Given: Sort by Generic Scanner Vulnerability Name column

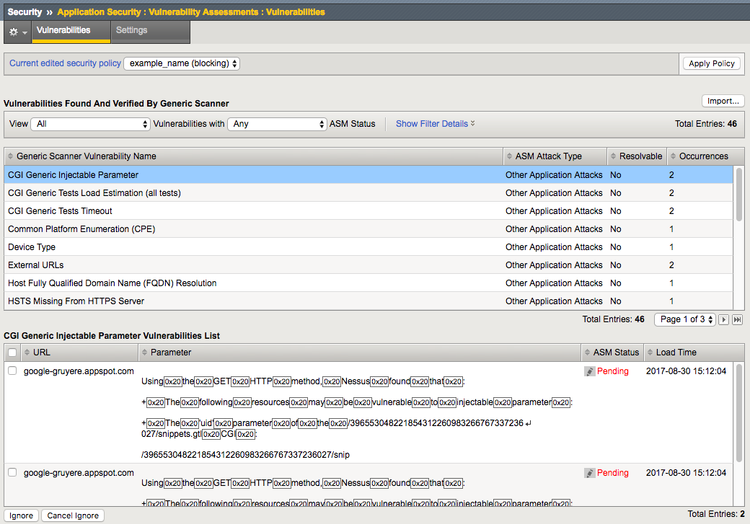Looking at the screenshot, I should tap(86, 156).
